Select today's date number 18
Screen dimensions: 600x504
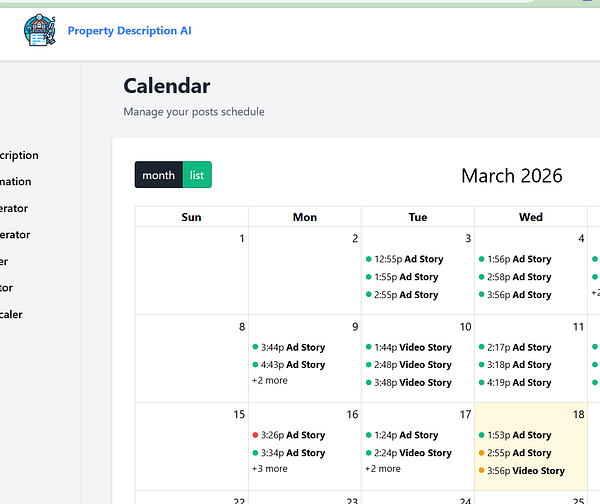click(579, 414)
